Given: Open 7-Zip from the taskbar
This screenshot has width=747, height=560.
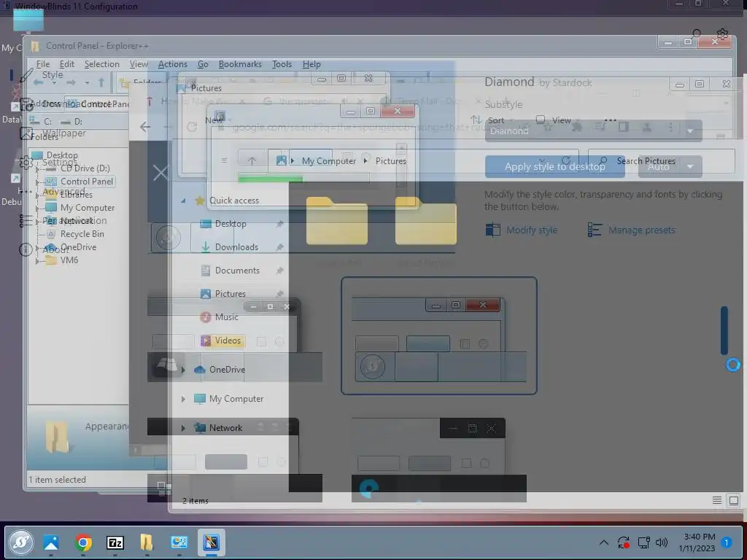Looking at the screenshot, I should 115,542.
